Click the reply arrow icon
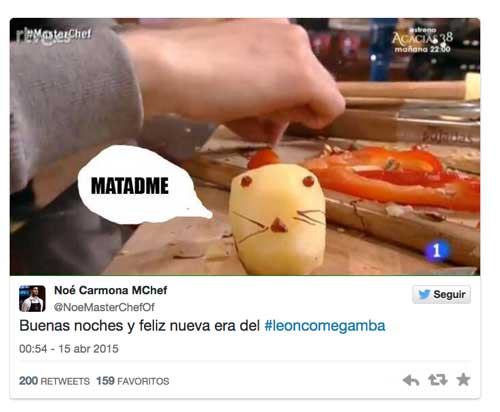 (x=411, y=380)
